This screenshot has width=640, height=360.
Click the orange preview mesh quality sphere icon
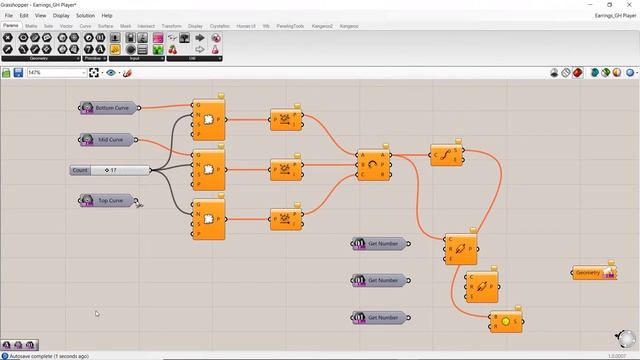tap(617, 73)
